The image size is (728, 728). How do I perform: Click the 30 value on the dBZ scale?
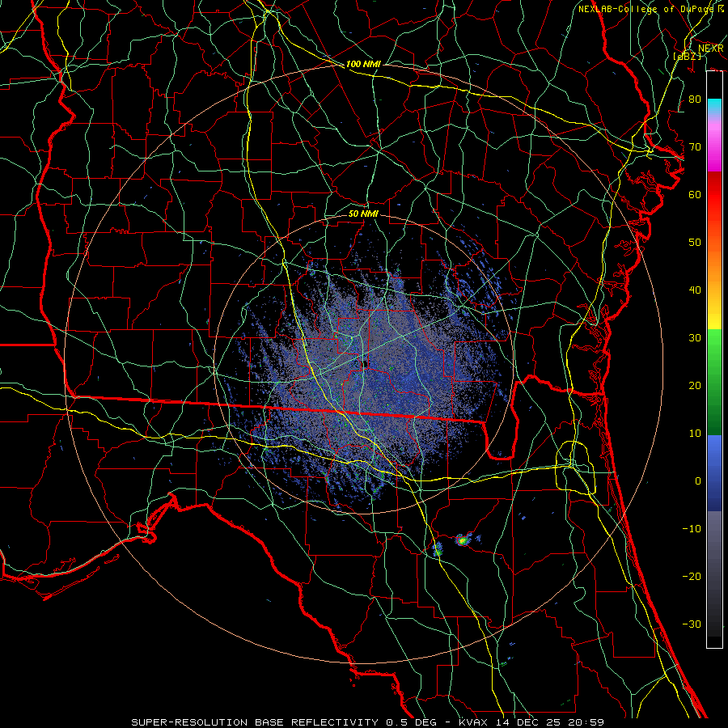pos(695,337)
